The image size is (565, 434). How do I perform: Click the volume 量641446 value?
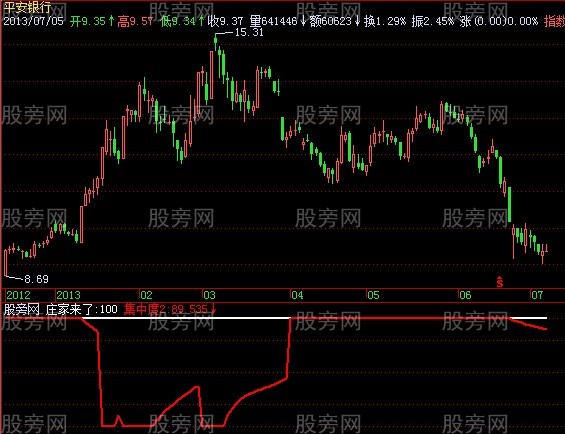click(x=277, y=21)
